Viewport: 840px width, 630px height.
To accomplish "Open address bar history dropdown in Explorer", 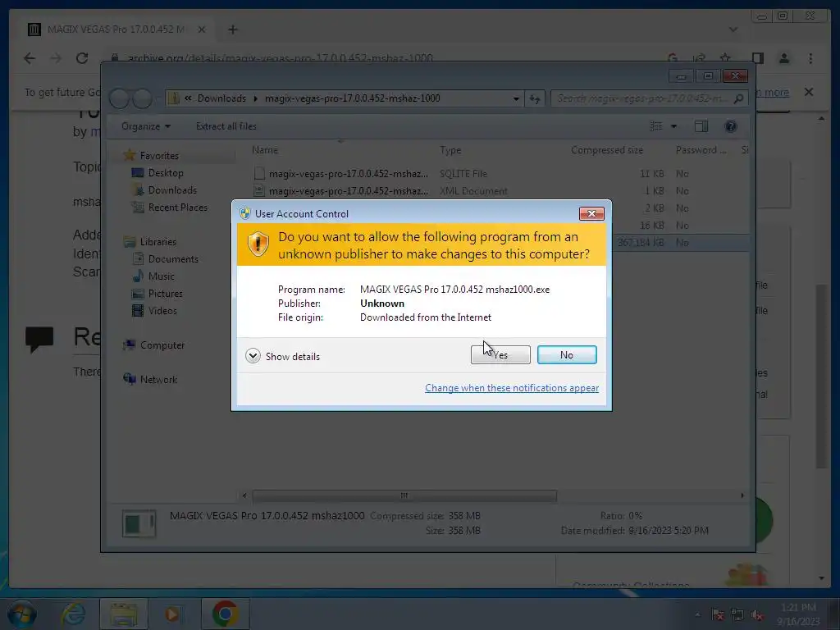I will point(516,98).
